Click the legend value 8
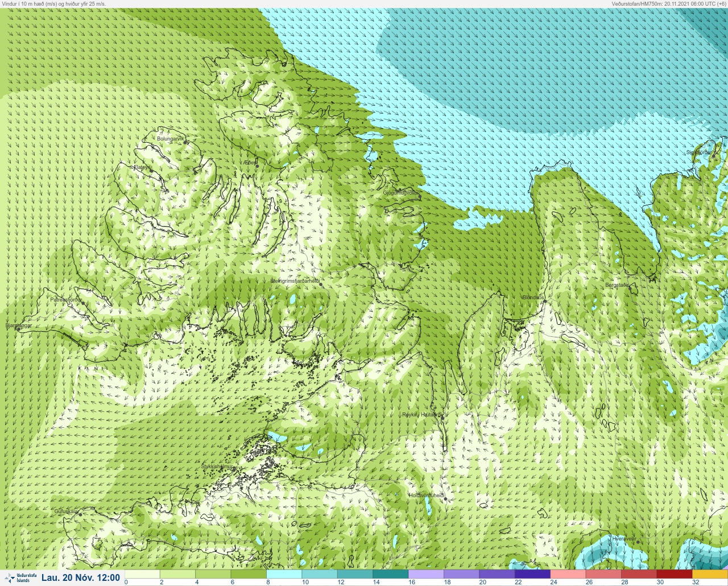Image resolution: width=728 pixels, height=586 pixels. coord(268,582)
